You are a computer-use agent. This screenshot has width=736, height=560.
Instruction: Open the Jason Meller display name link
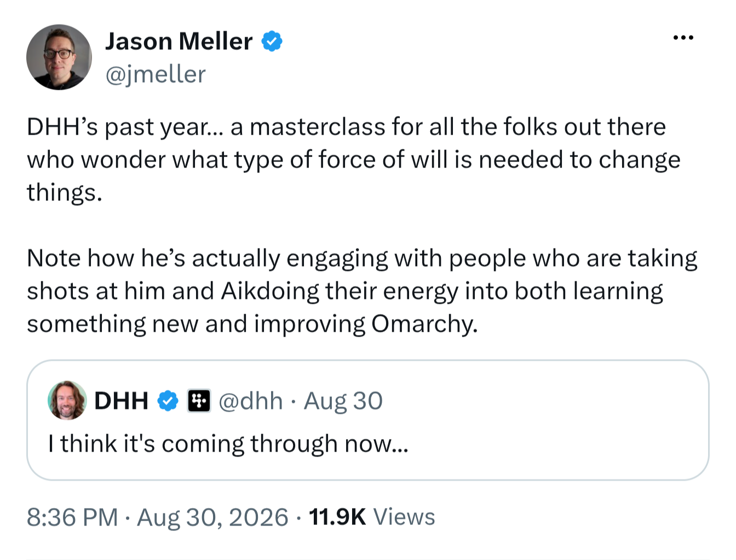[179, 42]
